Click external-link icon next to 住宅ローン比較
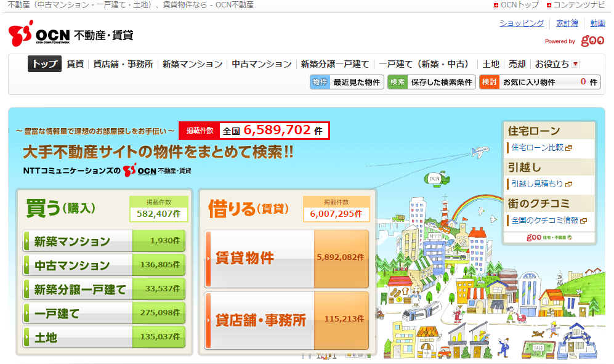Image resolution: width=614 pixels, height=364 pixels. click(x=569, y=148)
